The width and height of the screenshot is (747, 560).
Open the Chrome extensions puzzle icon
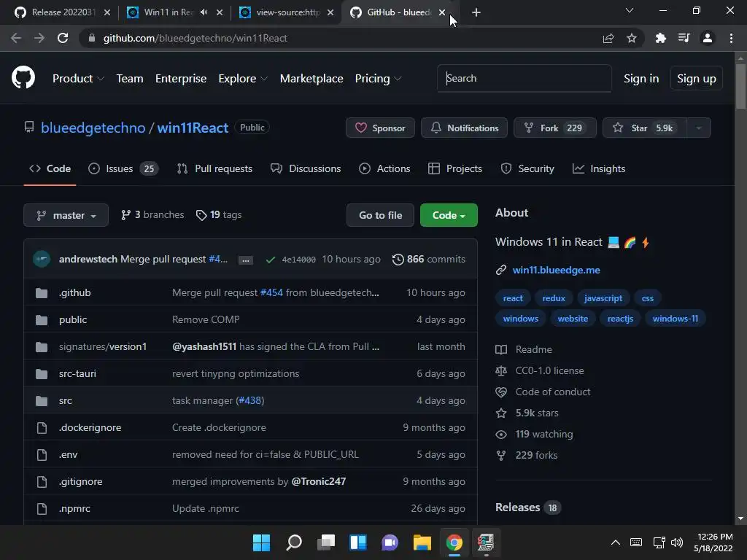tap(660, 38)
